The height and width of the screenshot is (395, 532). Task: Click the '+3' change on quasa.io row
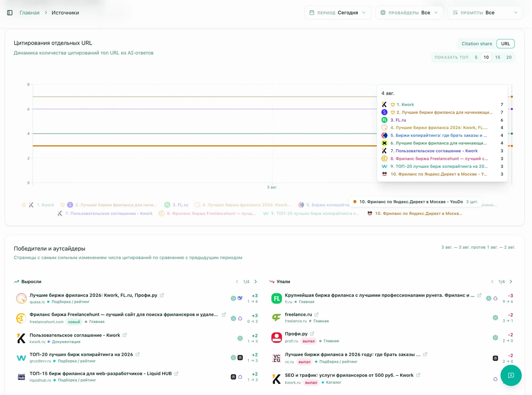(255, 296)
